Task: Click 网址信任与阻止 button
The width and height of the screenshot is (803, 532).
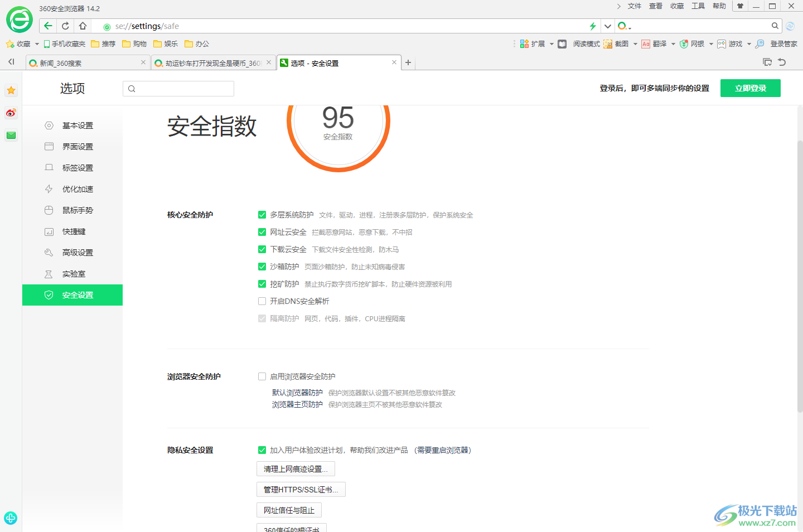Action: (289, 510)
